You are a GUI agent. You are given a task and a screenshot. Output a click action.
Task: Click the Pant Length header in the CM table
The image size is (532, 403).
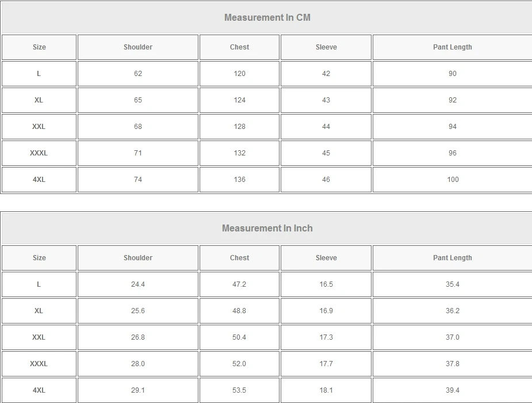tap(452, 47)
